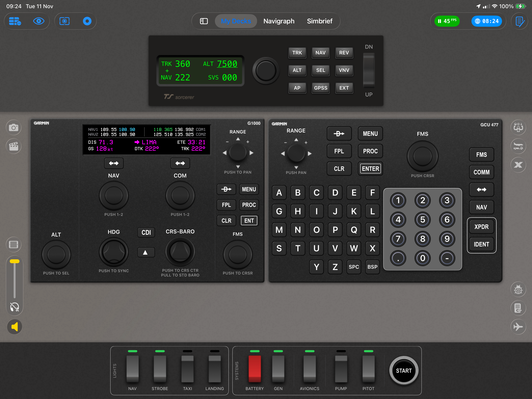Click the up-arrow button below CDI
The width and height of the screenshot is (532, 399).
(146, 252)
